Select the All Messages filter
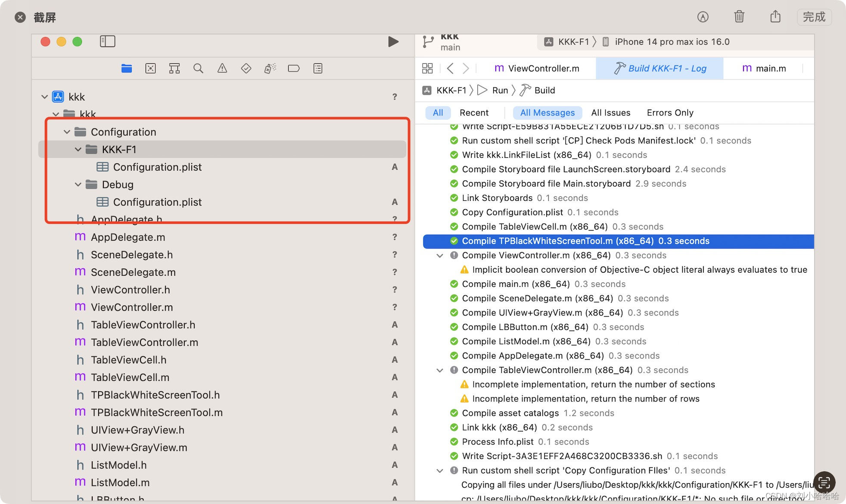The width and height of the screenshot is (846, 504). point(547,112)
